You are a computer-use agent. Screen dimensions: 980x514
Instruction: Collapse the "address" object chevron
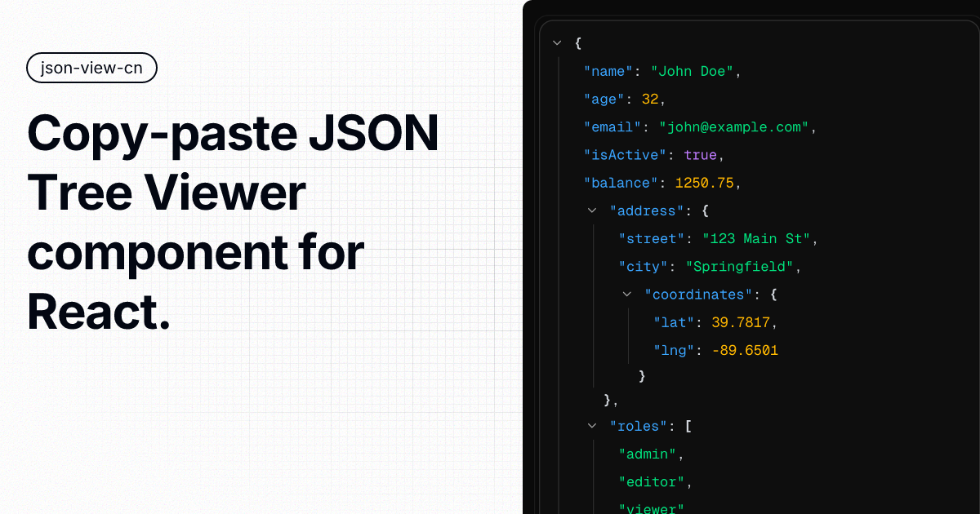(592, 210)
